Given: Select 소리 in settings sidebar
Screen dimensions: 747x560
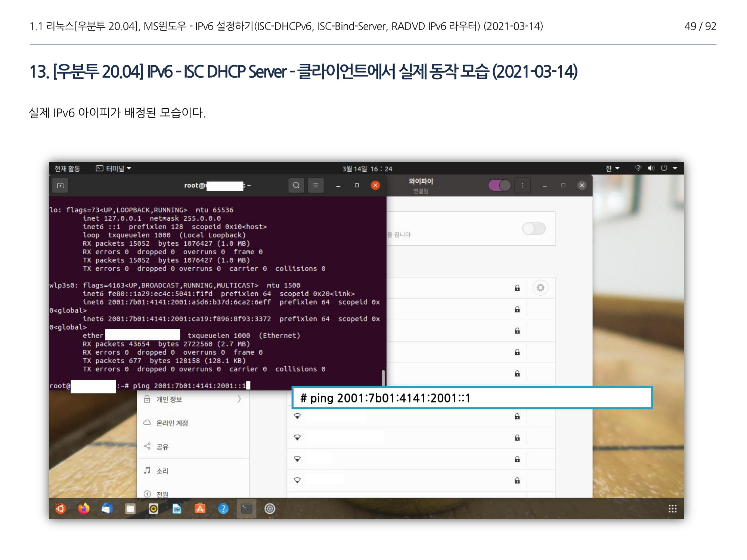Looking at the screenshot, I should (162, 471).
